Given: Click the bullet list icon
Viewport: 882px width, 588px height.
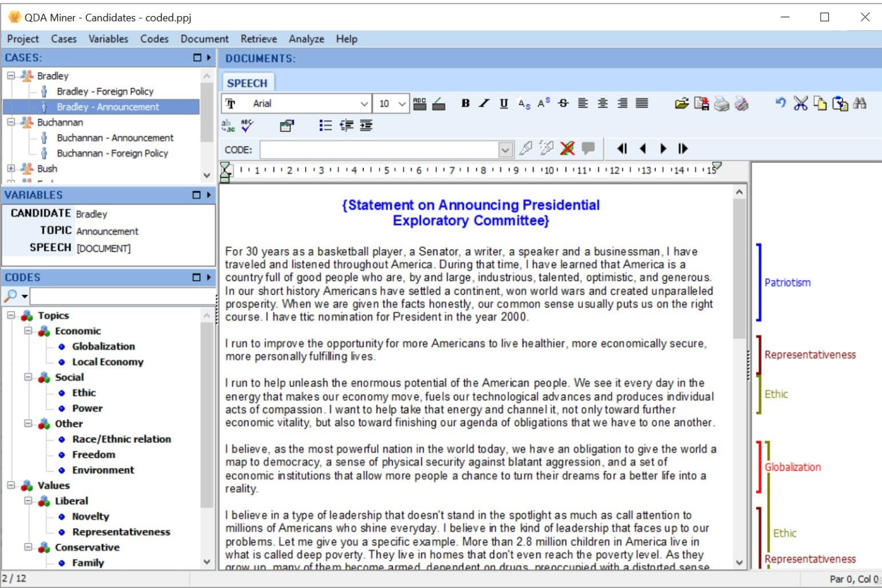Looking at the screenshot, I should [x=325, y=126].
